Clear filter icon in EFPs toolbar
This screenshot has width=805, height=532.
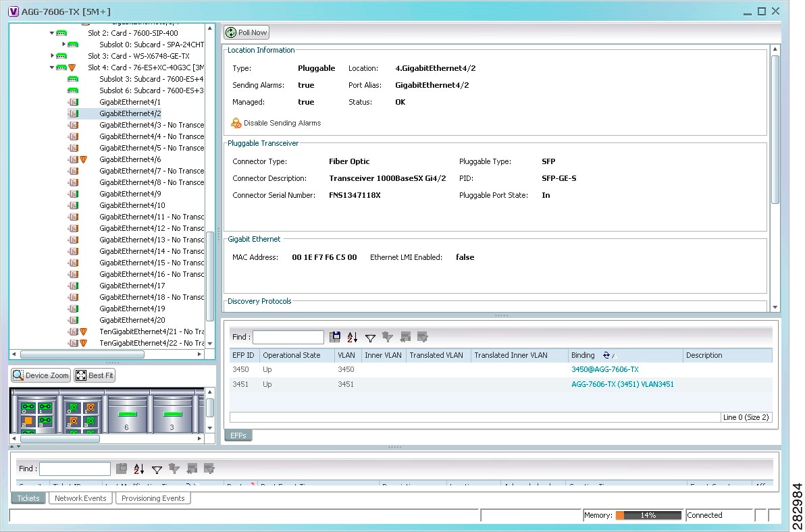(388, 337)
